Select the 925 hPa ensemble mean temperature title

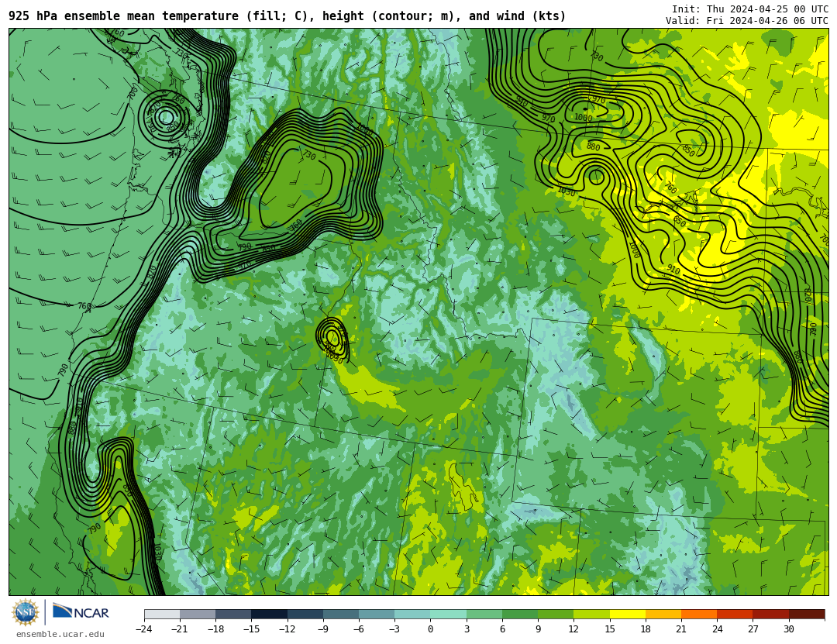(288, 16)
